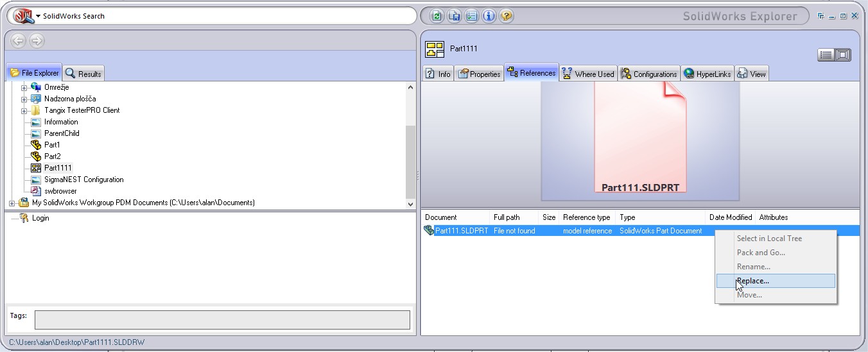Switch to thumbnail view display mode

tap(843, 55)
